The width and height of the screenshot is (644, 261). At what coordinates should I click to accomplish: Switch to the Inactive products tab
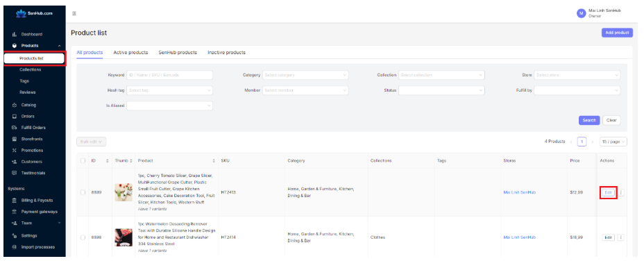coord(226,53)
